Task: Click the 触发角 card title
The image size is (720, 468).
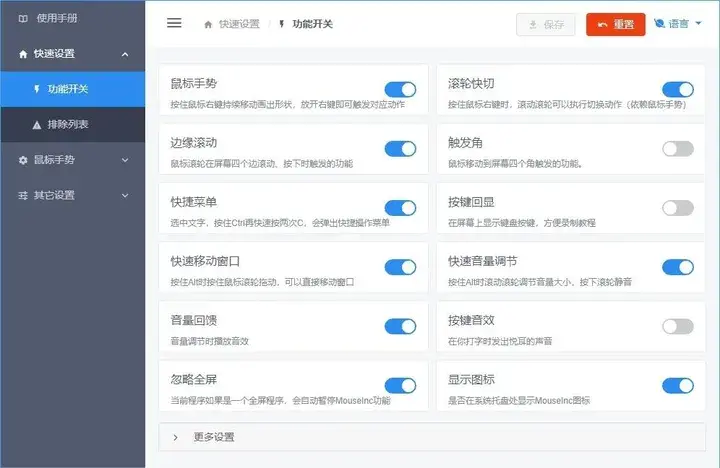Action: click(465, 143)
